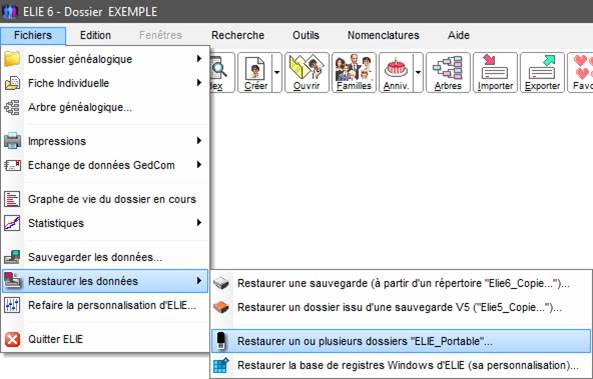Choose Restaurer la base de registres Windows
593x379 pixels.
coord(401,365)
